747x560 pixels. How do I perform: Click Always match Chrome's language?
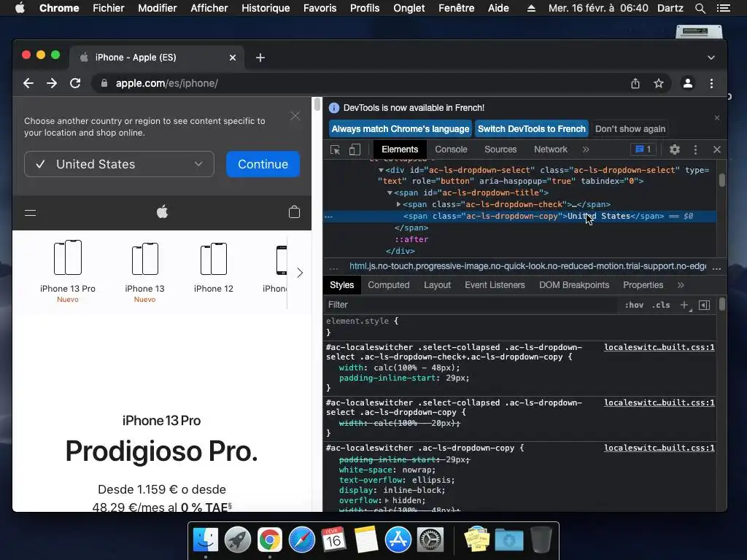coord(400,129)
